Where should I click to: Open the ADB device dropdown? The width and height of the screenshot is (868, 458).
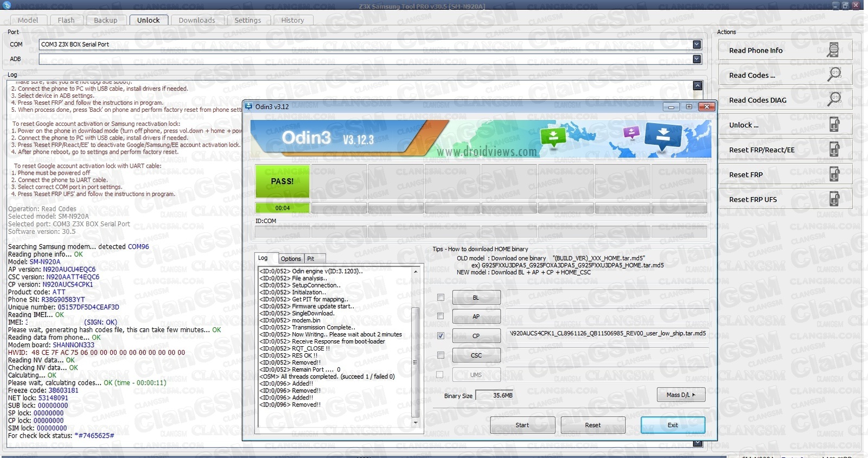(697, 59)
